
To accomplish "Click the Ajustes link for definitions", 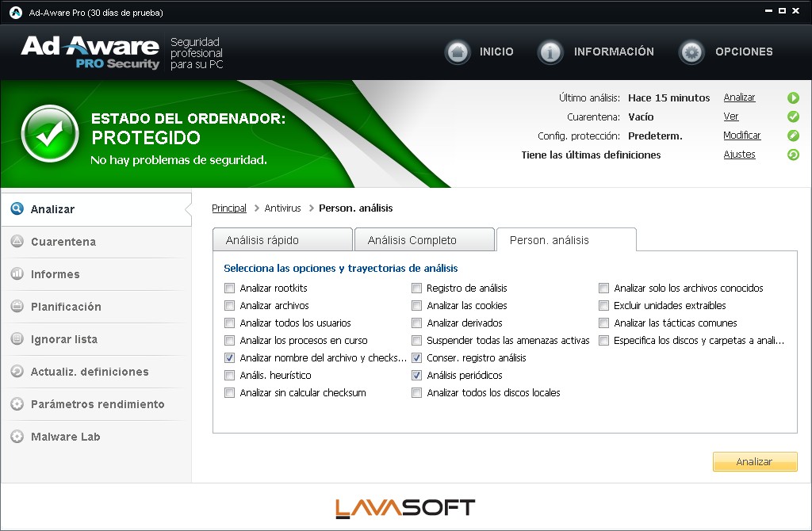I will click(x=740, y=155).
